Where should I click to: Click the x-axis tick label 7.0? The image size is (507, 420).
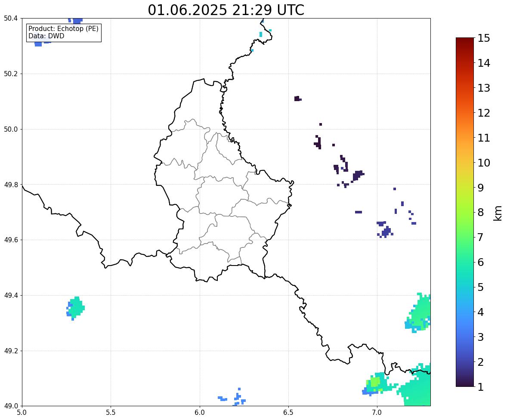[x=377, y=413]
